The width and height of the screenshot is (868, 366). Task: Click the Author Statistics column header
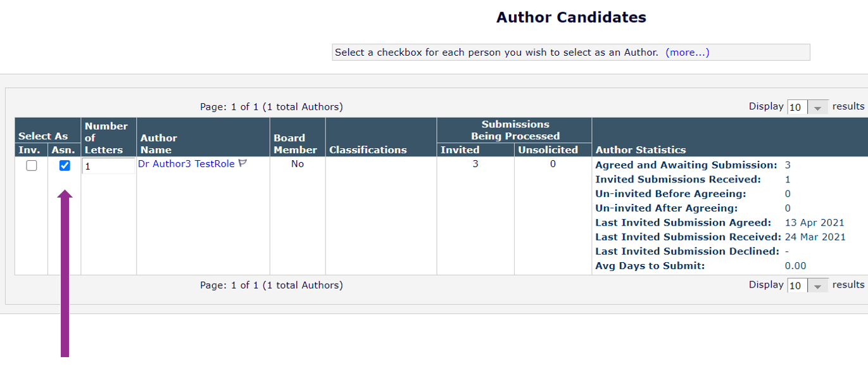click(x=640, y=150)
